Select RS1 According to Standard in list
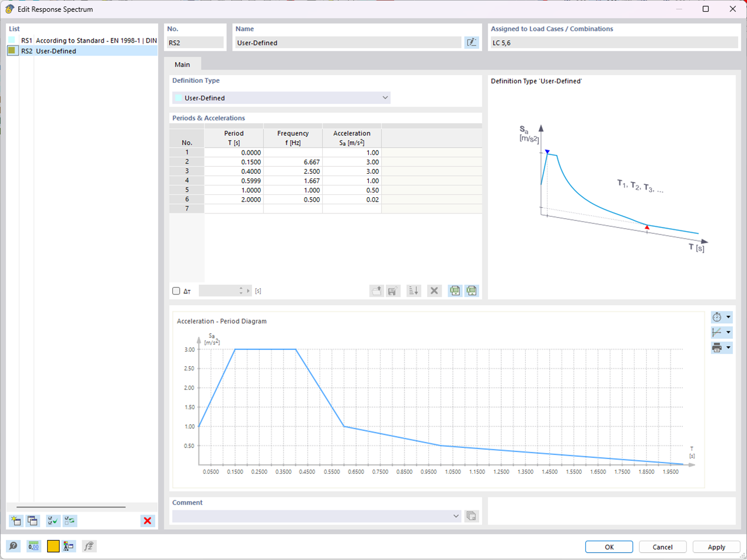The image size is (747, 560). click(82, 40)
